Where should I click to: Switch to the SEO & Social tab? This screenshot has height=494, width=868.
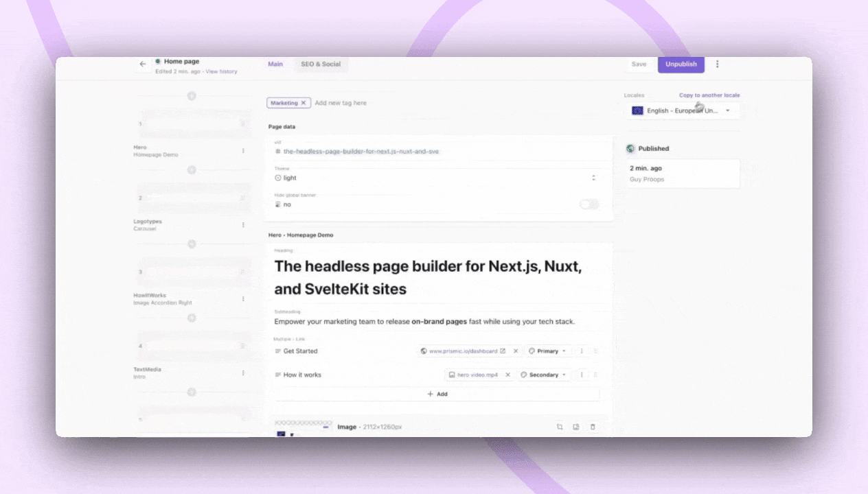(x=321, y=64)
